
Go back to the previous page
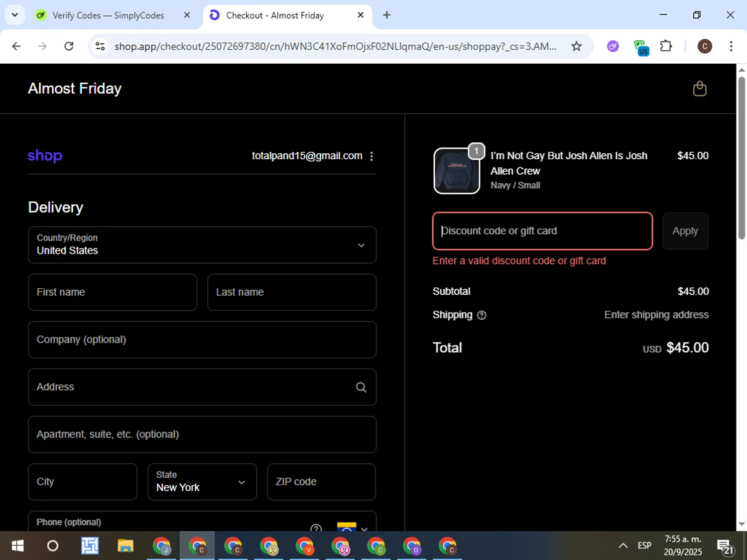point(16,46)
